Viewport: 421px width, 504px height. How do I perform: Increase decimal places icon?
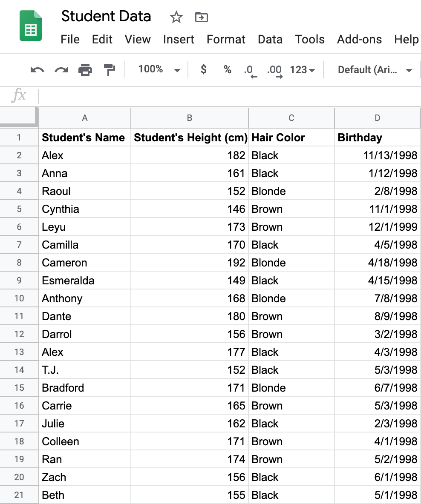pos(274,72)
